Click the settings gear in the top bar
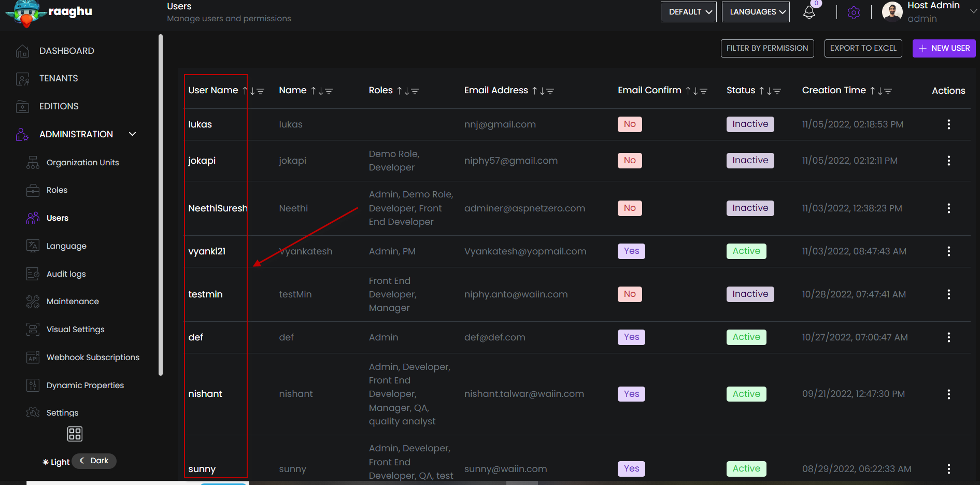This screenshot has height=485, width=980. point(854,12)
